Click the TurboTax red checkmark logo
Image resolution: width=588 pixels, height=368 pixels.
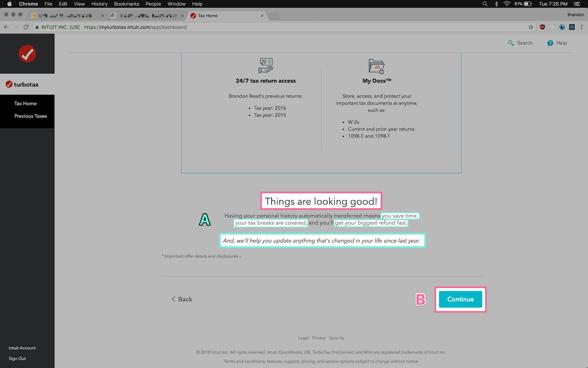point(27,54)
